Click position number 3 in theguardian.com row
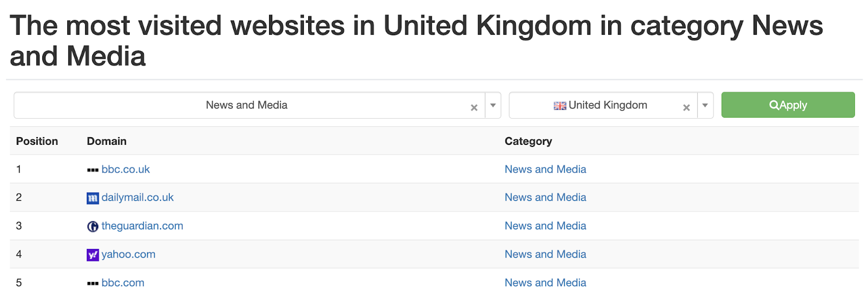 pyautogui.click(x=19, y=226)
